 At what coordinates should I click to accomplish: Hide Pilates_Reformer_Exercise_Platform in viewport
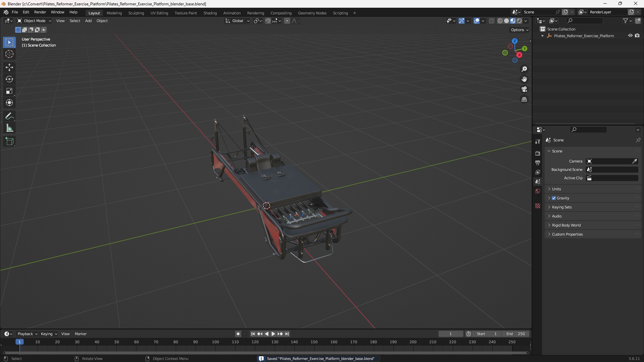[x=630, y=36]
